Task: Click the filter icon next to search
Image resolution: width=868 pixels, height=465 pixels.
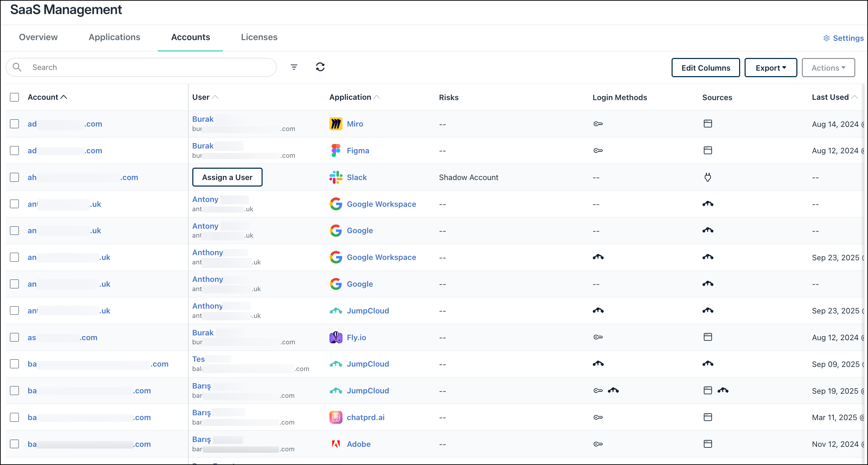Action: point(294,67)
